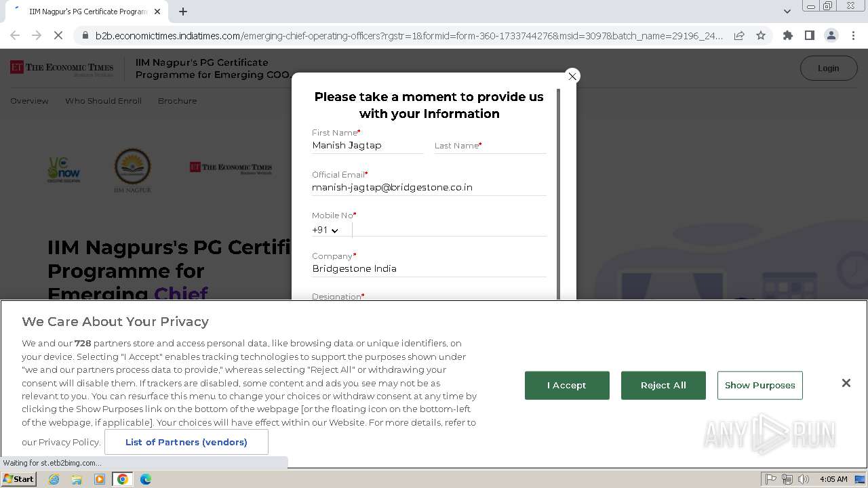Viewport: 868px width, 488px height.
Task: Open the tab search chevron
Action: [x=787, y=12]
